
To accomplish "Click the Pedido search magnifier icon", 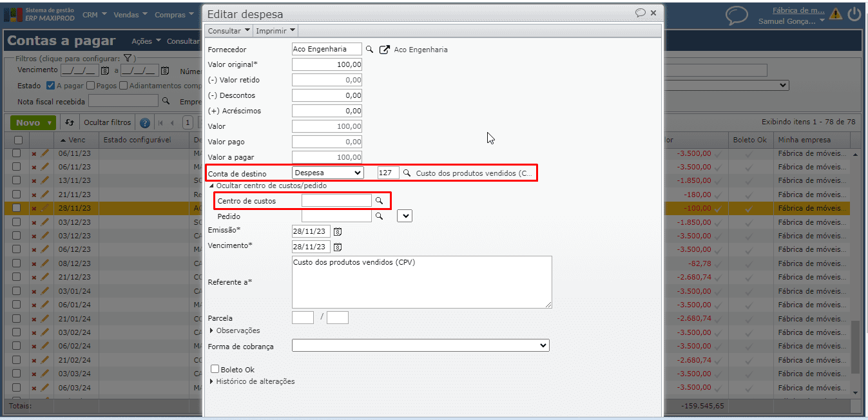I will tap(380, 216).
